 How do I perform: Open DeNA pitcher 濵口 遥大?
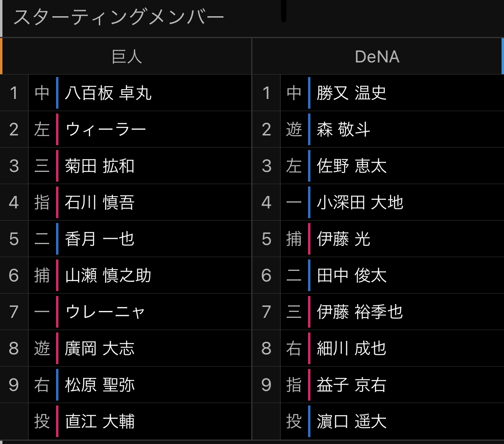coord(351,421)
